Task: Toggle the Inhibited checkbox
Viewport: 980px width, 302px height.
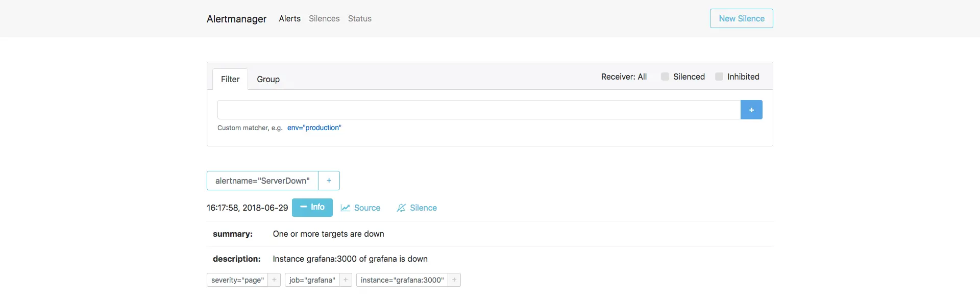Action: point(719,77)
